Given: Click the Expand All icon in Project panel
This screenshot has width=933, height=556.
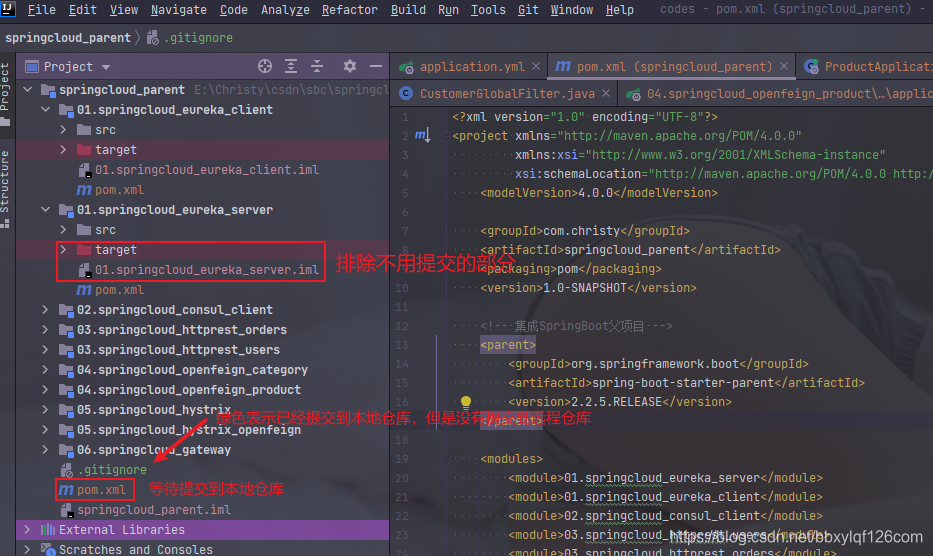Looking at the screenshot, I should (x=291, y=66).
